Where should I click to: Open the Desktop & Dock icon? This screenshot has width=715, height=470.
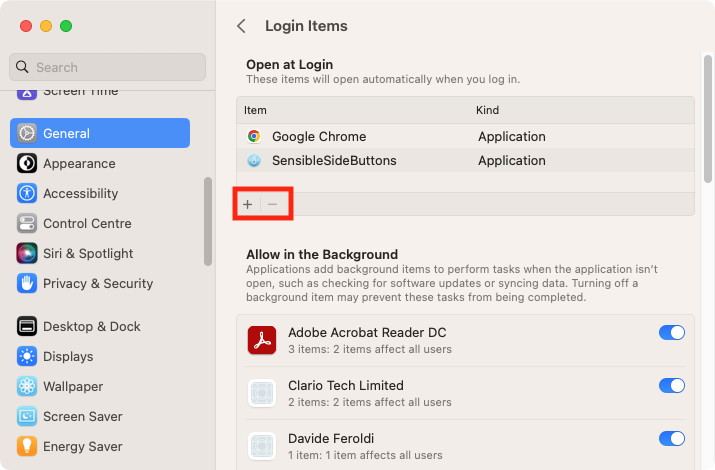(27, 326)
